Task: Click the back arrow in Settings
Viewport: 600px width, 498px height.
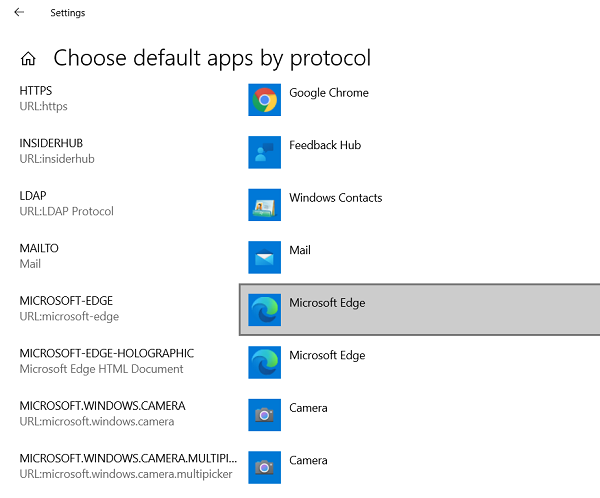Action: pos(19,13)
